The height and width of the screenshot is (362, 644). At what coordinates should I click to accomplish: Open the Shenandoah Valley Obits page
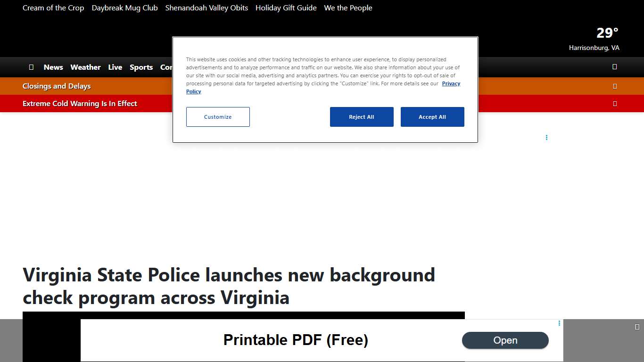206,8
